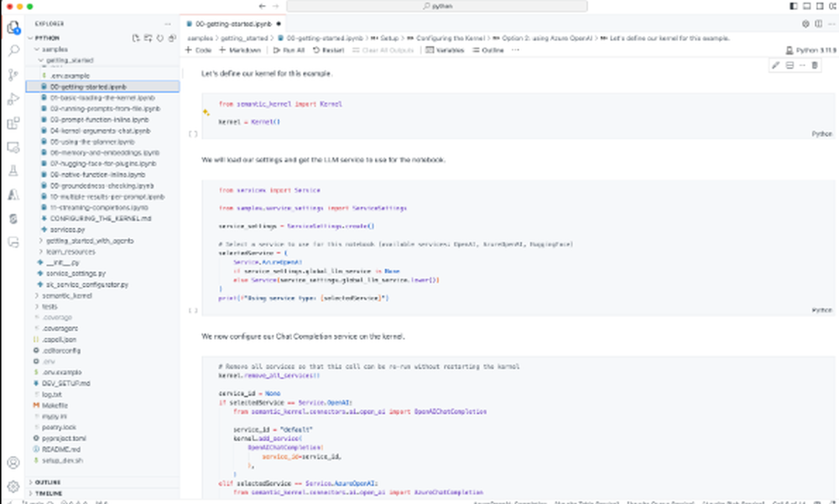This screenshot has width=839, height=504.
Task: Open the Variables panel
Action: coord(445,49)
